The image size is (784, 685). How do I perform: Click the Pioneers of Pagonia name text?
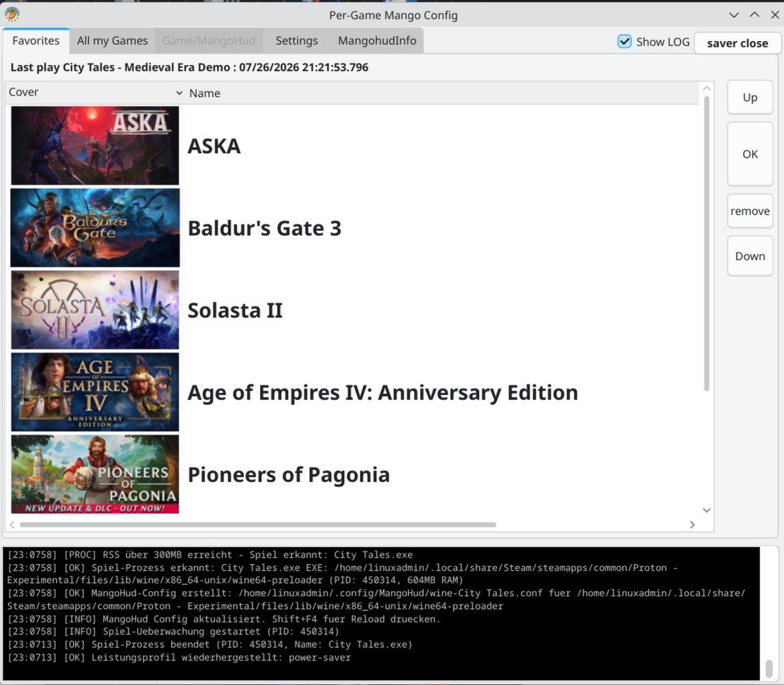pos(289,475)
